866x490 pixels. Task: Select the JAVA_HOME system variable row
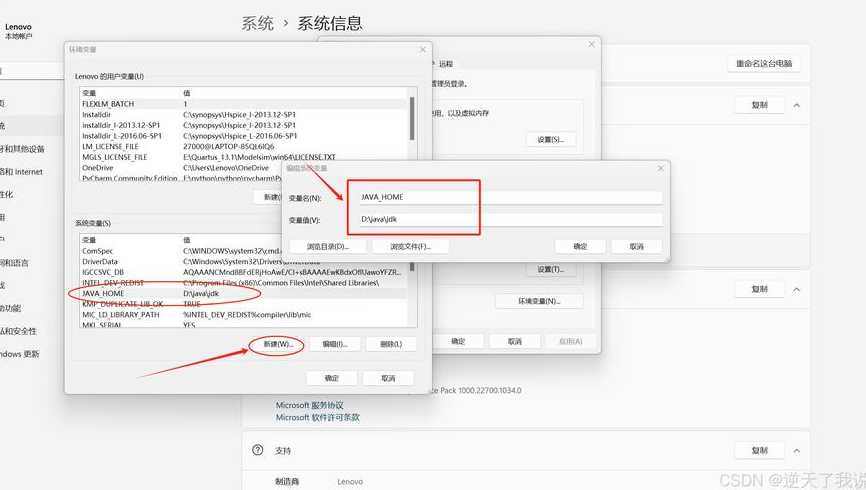(243, 293)
